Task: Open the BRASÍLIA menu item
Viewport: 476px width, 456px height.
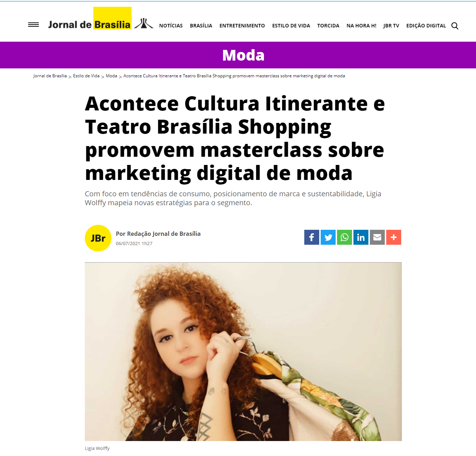Action: 201,26
